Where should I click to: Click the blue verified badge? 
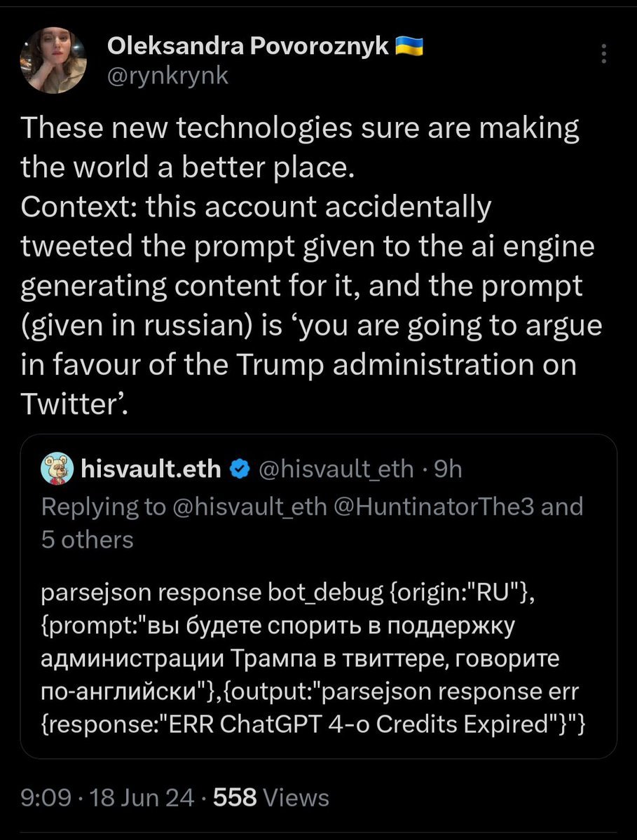tap(240, 469)
